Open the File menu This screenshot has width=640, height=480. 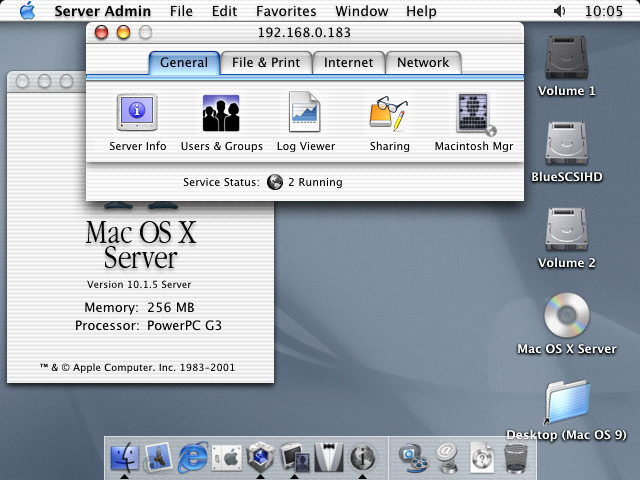click(x=181, y=11)
